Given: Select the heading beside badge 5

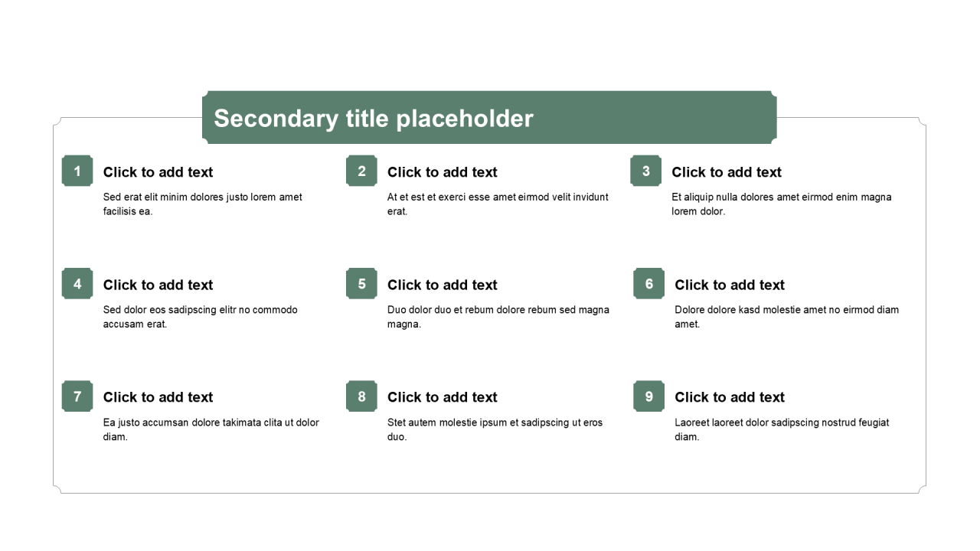Looking at the screenshot, I should pyautogui.click(x=442, y=285).
